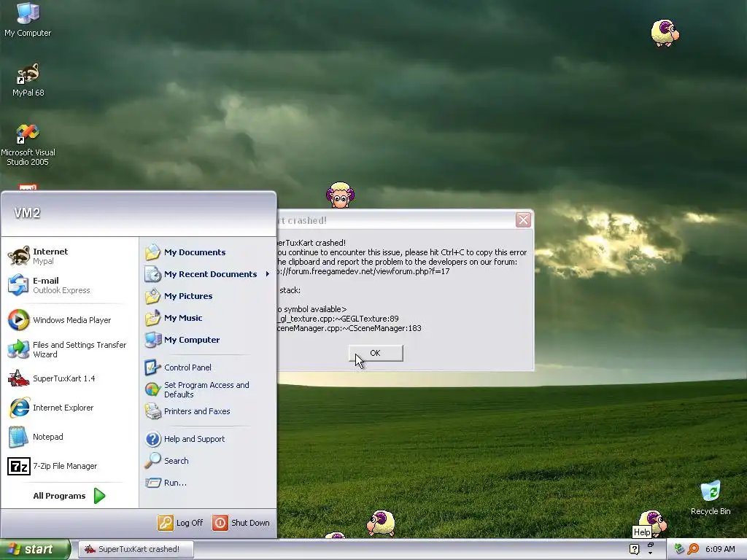Click the sheep on the taskbar center
The image size is (747, 560).
[x=381, y=524]
